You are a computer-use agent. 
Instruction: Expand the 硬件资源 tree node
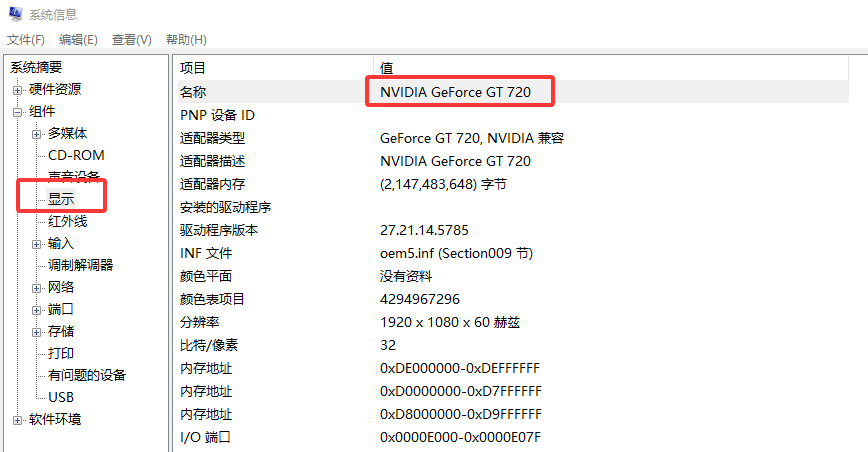click(18, 90)
